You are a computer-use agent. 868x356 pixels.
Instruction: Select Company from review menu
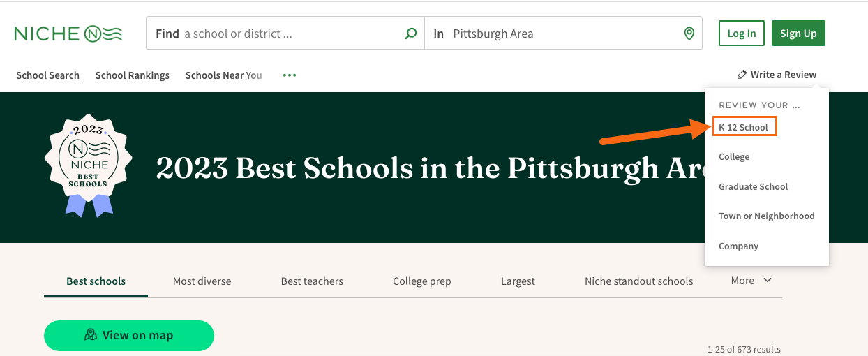click(x=739, y=246)
